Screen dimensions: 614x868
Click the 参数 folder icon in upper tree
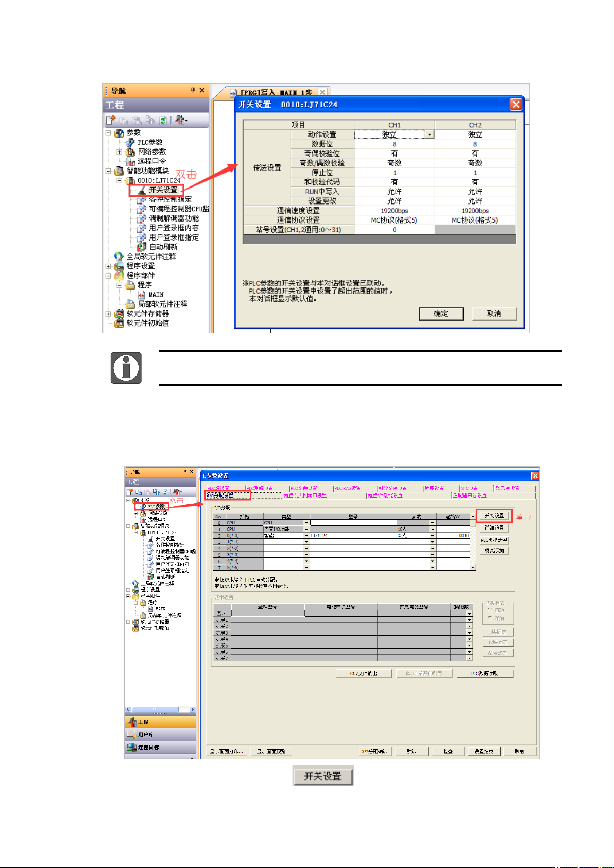coord(119,133)
